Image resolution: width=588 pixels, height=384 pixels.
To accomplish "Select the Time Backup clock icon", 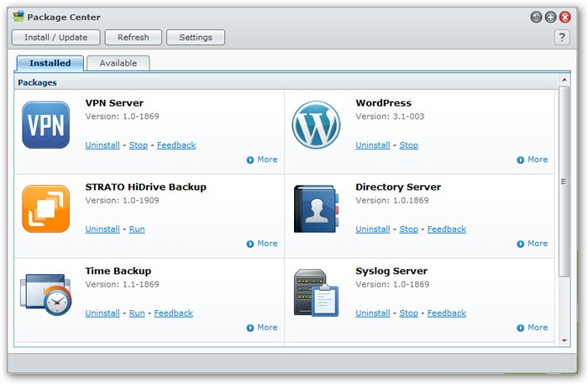I will click(45, 294).
